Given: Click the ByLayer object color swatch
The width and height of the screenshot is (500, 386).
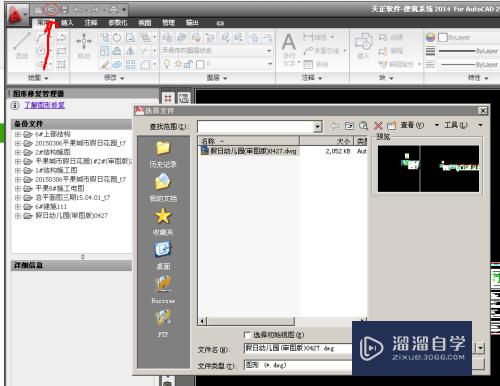Looking at the screenshot, I should point(443,37).
